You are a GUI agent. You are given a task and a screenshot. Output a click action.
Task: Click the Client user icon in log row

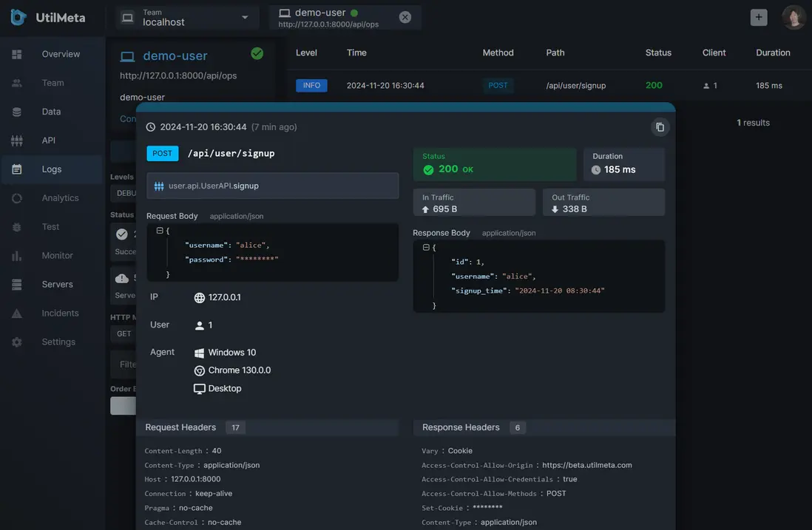point(706,86)
